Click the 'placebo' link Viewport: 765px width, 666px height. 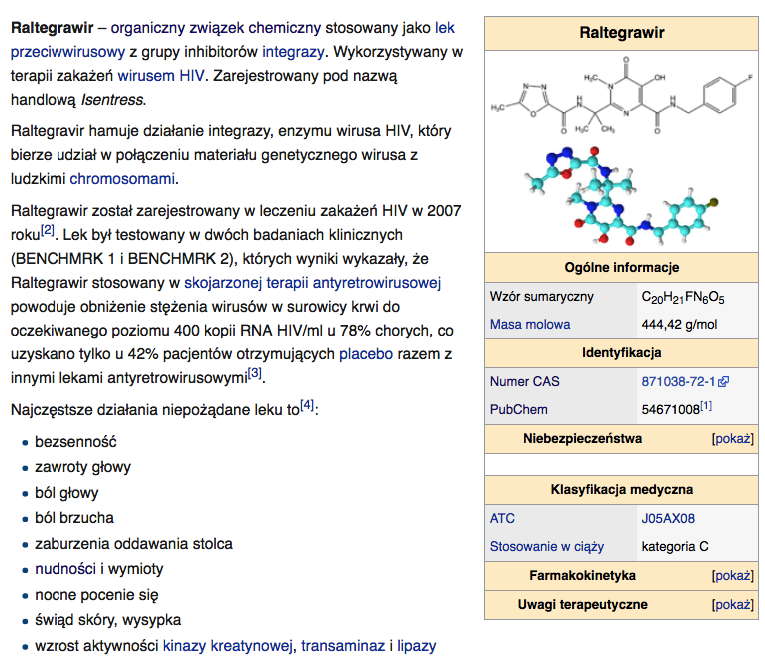click(x=366, y=354)
